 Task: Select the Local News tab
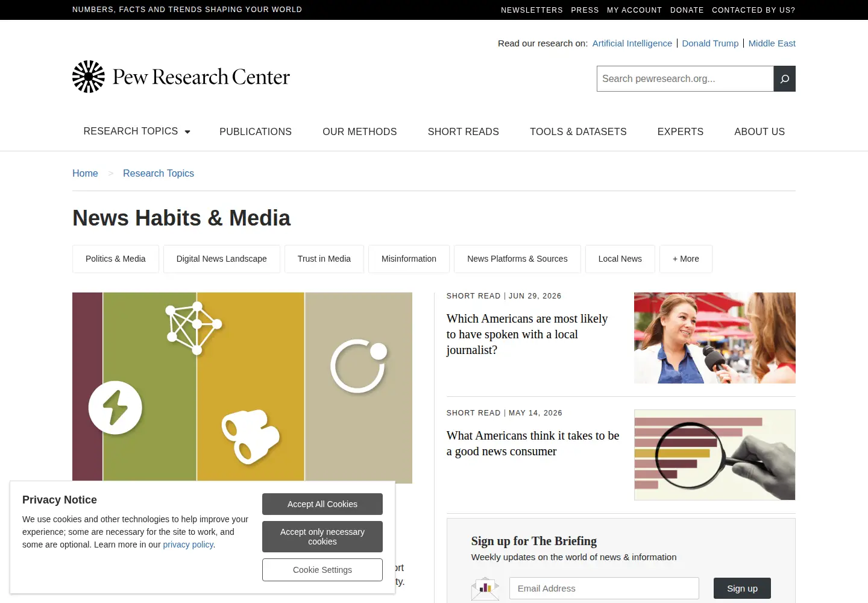[620, 259]
